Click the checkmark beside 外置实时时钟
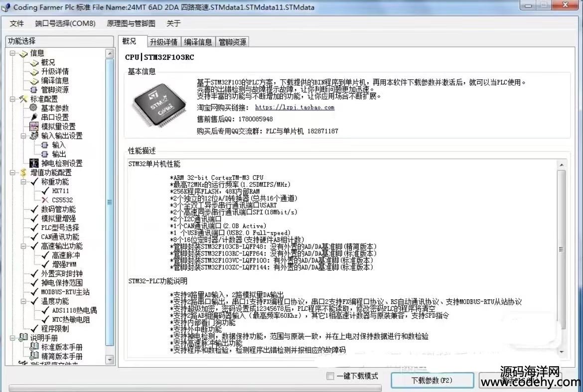Image resolution: width=583 pixels, height=392 pixels. pos(34,273)
